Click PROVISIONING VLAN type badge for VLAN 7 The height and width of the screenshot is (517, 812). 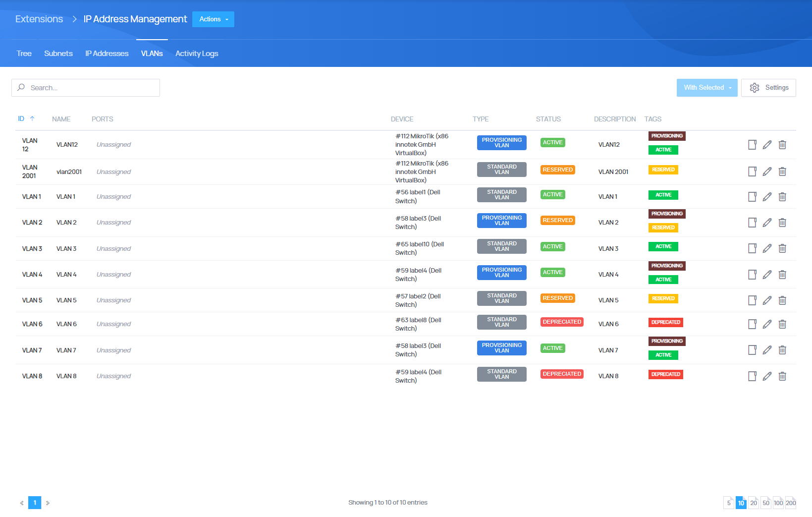502,348
